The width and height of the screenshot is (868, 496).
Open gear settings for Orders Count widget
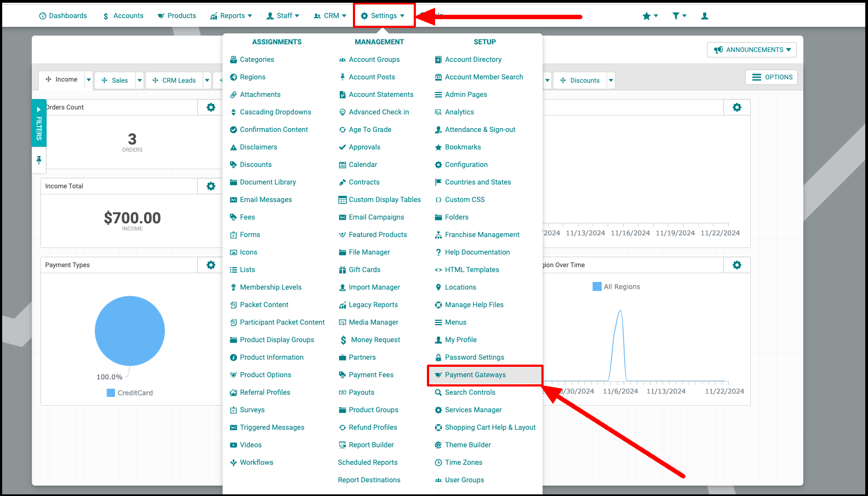[x=211, y=107]
